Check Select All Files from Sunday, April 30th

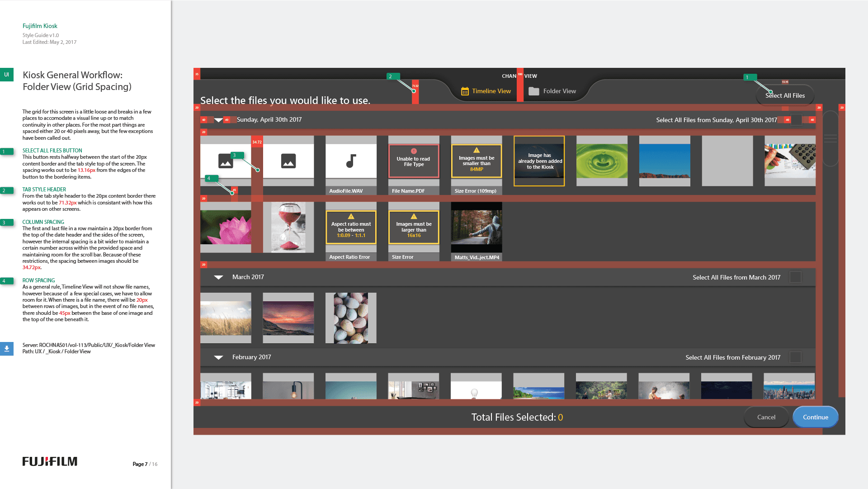click(x=796, y=120)
